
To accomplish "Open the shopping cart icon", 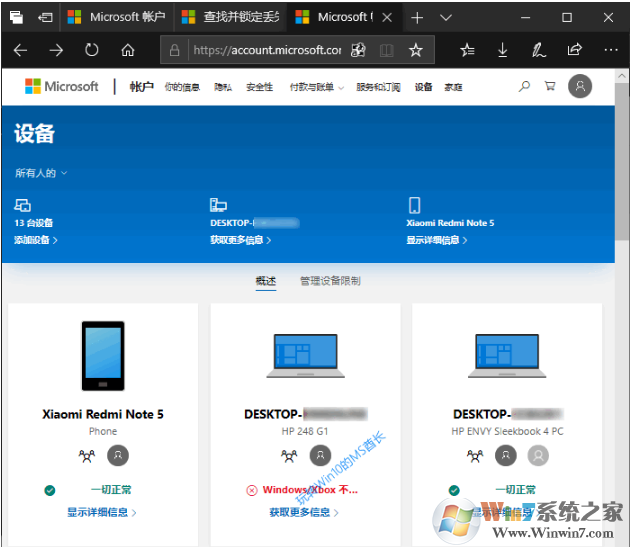I will point(550,87).
